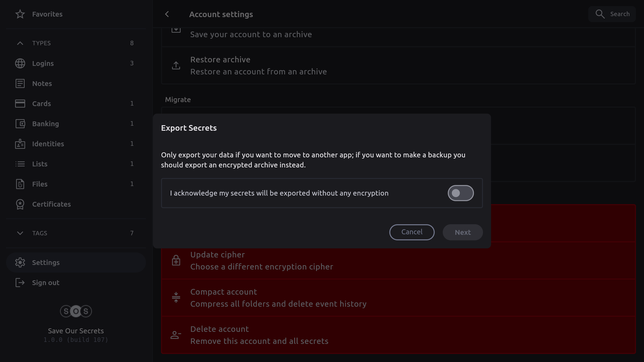Enable the unencrypted export acknowledgement switch
This screenshot has height=362, width=644.
point(461,193)
